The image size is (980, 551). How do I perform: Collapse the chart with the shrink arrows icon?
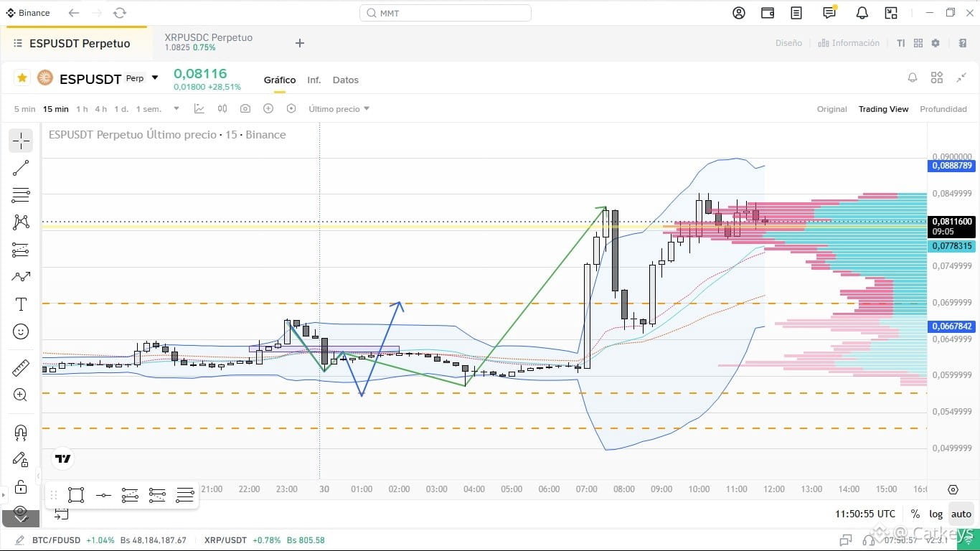pyautogui.click(x=961, y=77)
